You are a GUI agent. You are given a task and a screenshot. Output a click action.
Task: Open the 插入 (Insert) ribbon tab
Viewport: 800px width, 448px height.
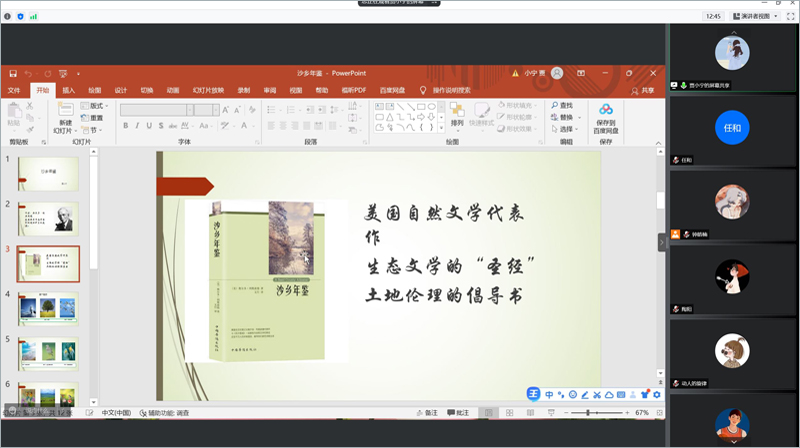[69, 90]
